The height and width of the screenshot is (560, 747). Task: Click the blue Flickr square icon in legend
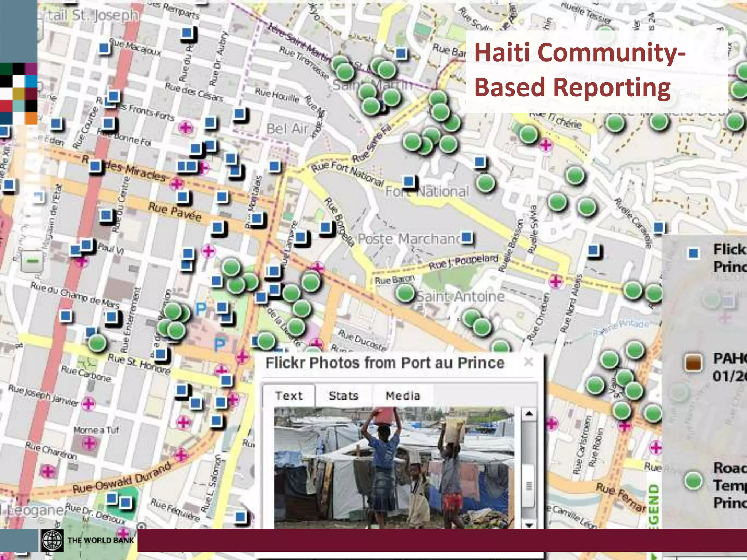(x=693, y=253)
